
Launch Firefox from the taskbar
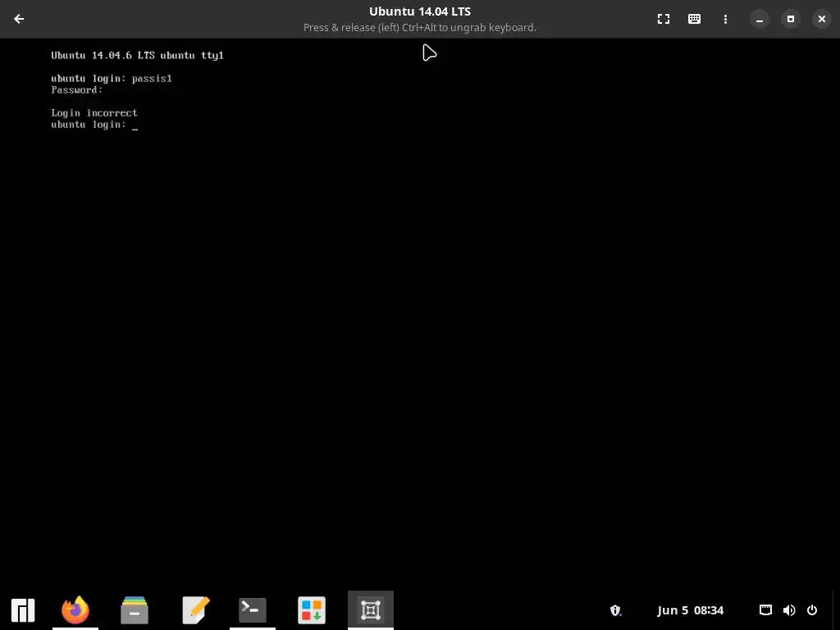point(75,610)
